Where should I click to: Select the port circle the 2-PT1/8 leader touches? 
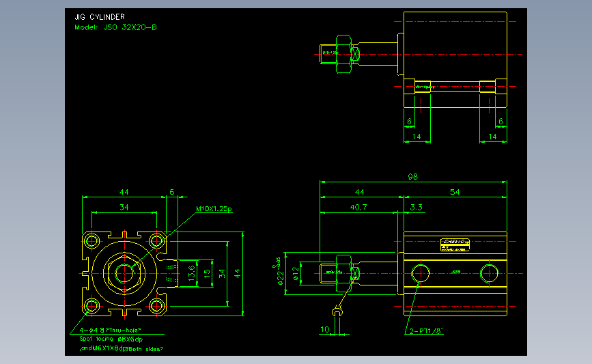420,273
